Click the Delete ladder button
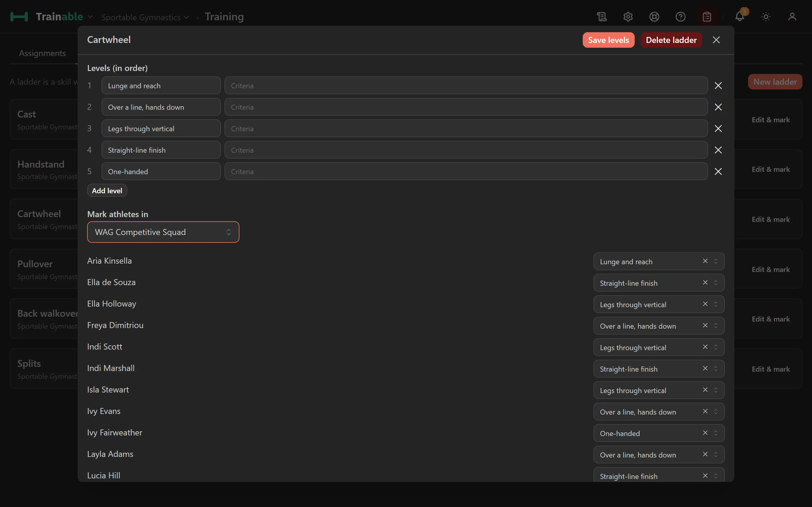The width and height of the screenshot is (812, 507). pos(671,40)
